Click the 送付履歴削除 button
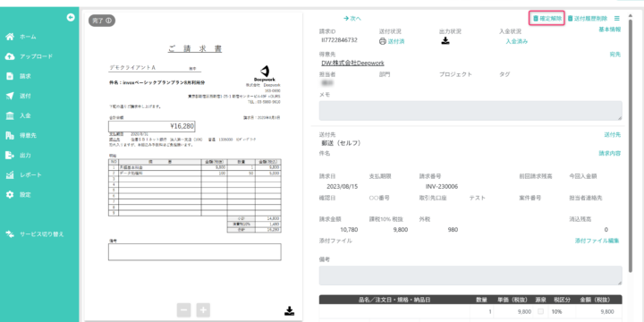The width and height of the screenshot is (644, 322). pyautogui.click(x=588, y=18)
